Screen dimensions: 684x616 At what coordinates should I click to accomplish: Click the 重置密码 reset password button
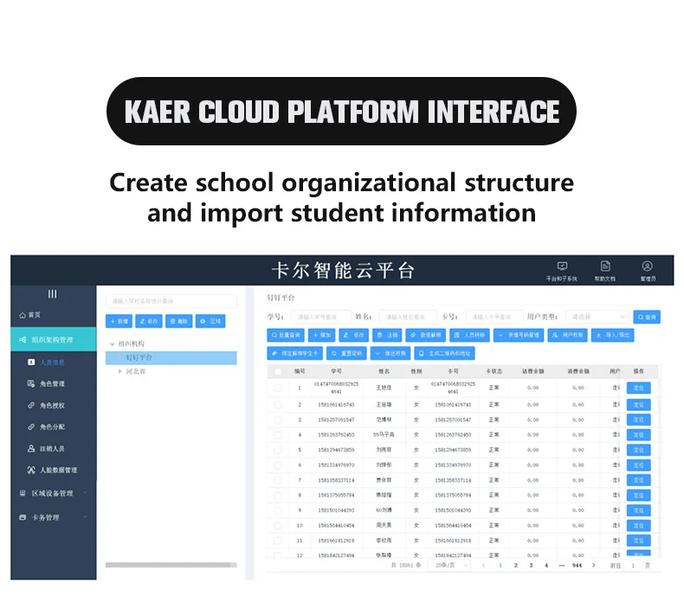click(x=346, y=353)
